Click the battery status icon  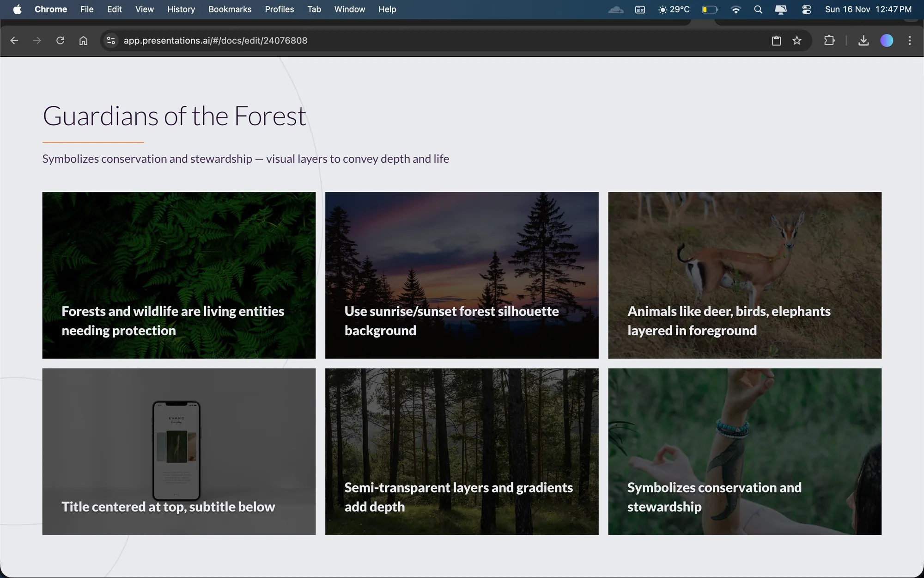(710, 9)
